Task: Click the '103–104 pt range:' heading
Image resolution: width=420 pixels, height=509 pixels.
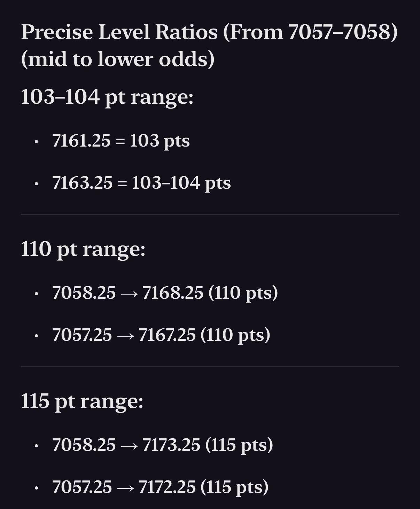Action: (107, 96)
